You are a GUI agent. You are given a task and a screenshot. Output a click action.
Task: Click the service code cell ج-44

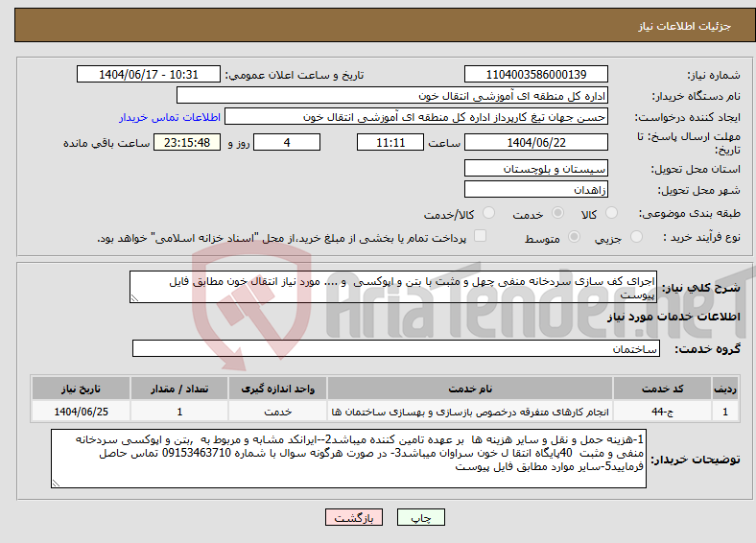click(x=663, y=412)
